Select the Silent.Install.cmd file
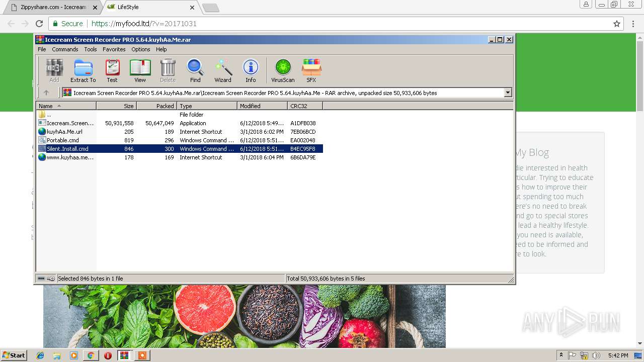The image size is (644, 362). tap(63, 149)
